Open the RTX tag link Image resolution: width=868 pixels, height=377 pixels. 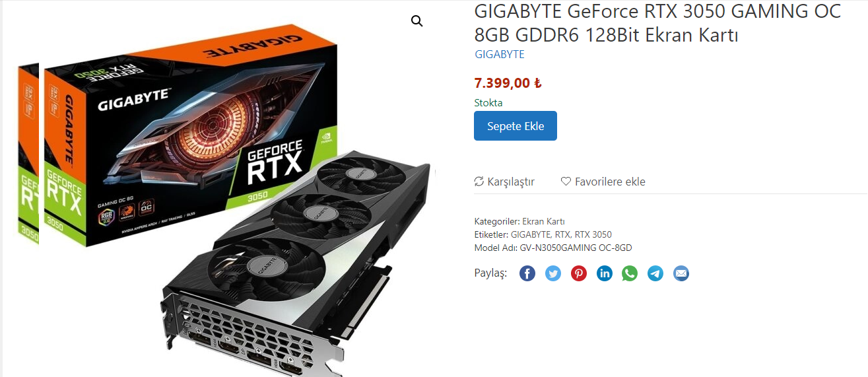click(x=563, y=234)
